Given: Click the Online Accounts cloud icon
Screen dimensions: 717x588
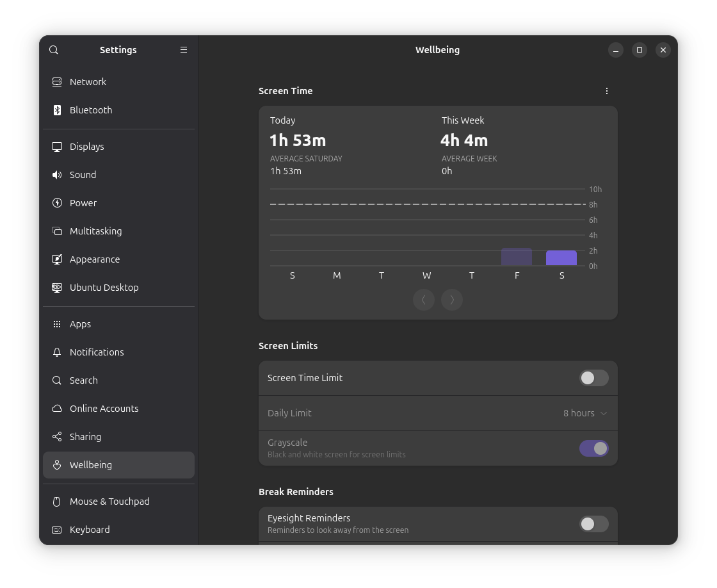Looking at the screenshot, I should 57,409.
